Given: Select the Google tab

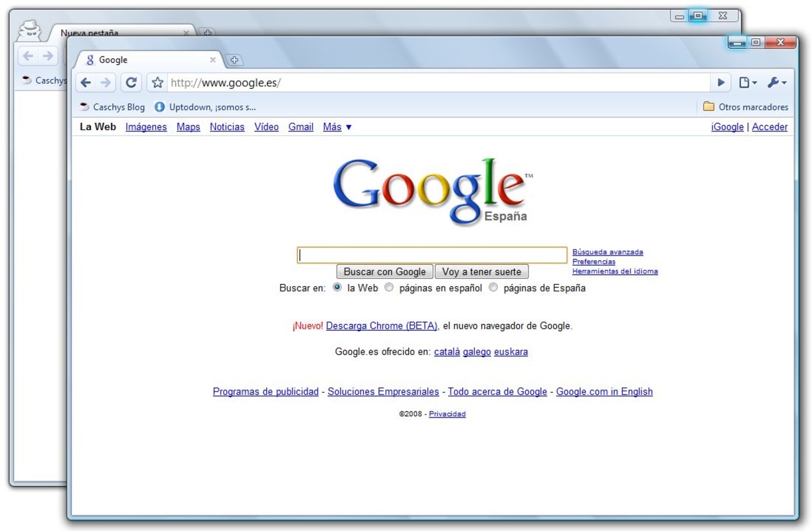Looking at the screenshot, I should point(147,60).
